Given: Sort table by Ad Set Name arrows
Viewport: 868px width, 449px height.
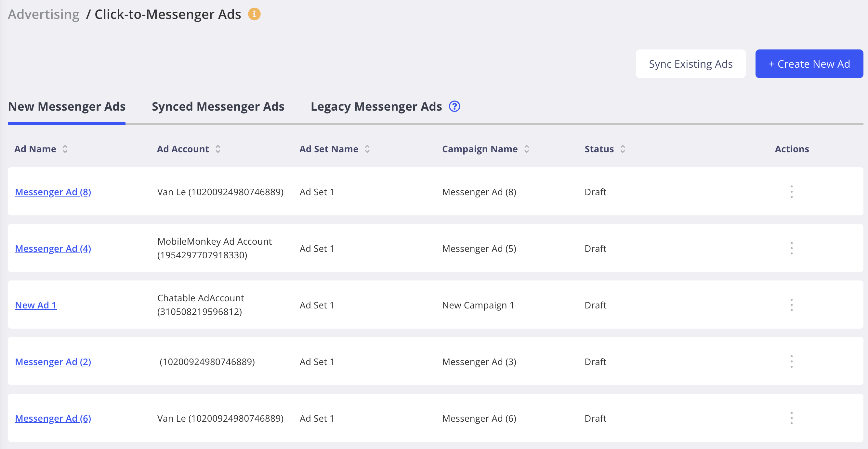Looking at the screenshot, I should 367,149.
